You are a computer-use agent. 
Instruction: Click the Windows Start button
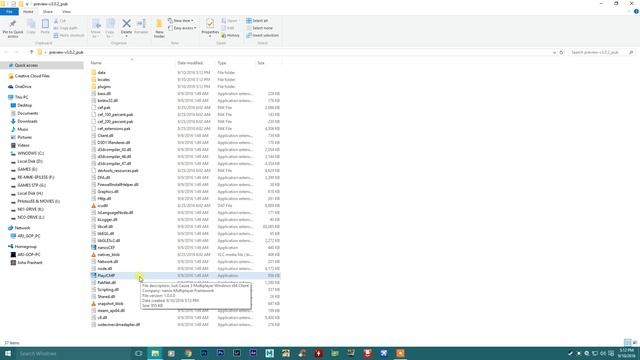pyautogui.click(x=8, y=353)
